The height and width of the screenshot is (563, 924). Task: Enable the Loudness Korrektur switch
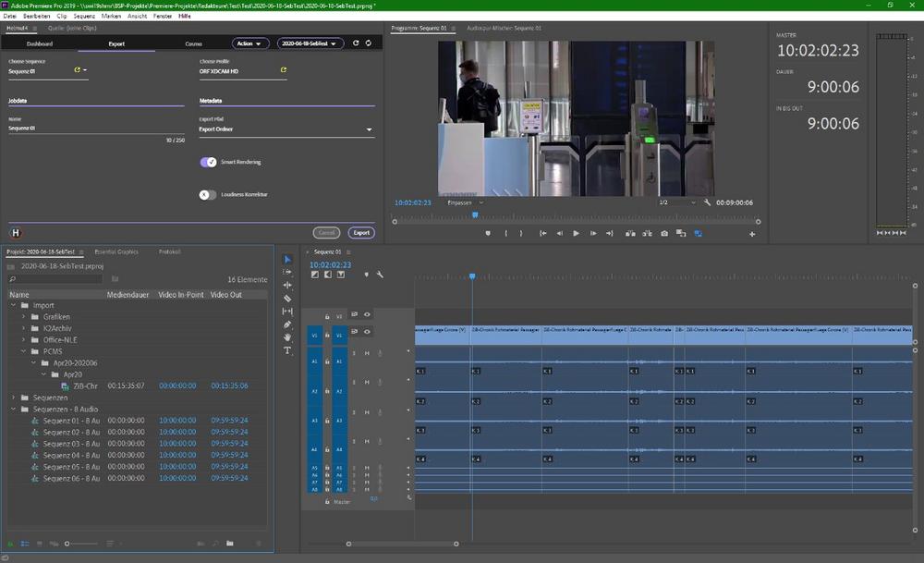pos(208,195)
